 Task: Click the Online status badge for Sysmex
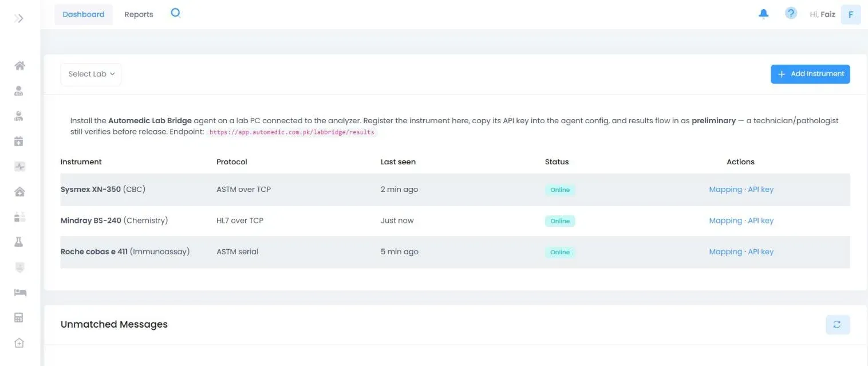point(560,190)
